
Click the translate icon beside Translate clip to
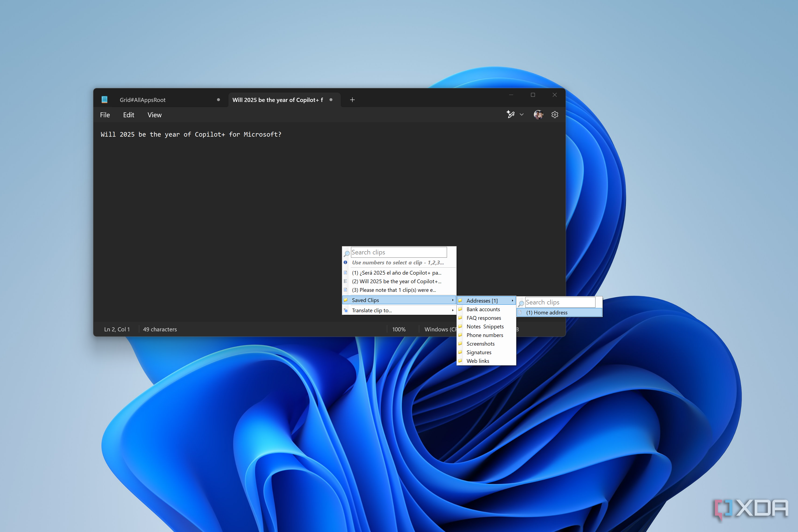(345, 310)
